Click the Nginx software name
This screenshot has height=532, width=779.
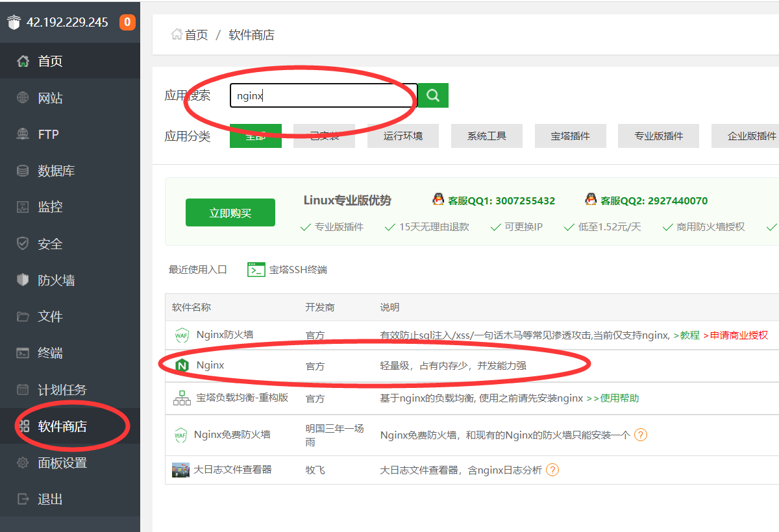click(x=210, y=365)
